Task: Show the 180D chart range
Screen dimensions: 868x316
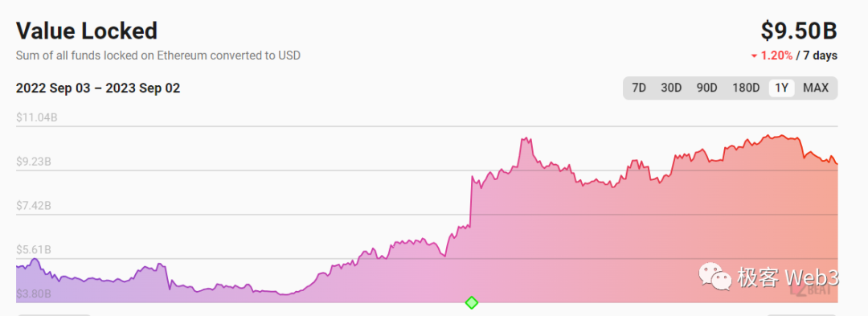Action: point(746,88)
